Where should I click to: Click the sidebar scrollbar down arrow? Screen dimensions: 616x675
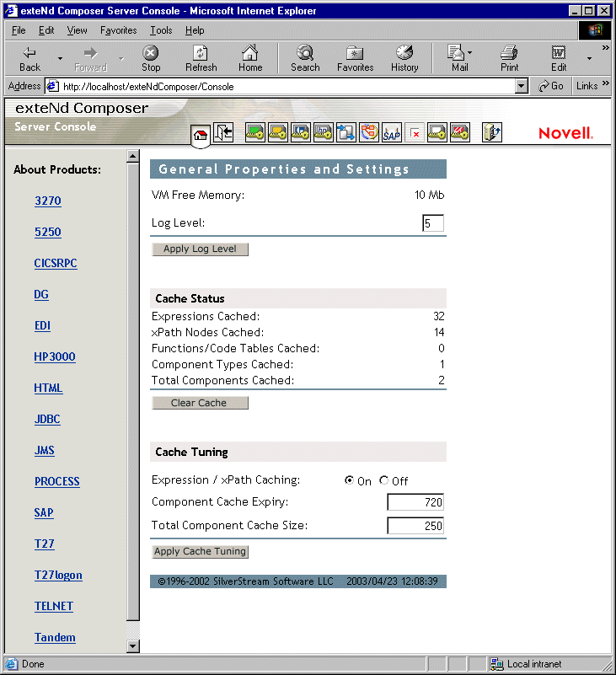tap(133, 646)
